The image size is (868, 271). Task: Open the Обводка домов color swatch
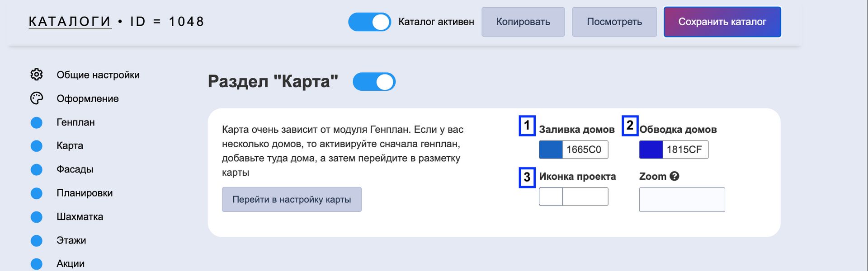click(651, 150)
